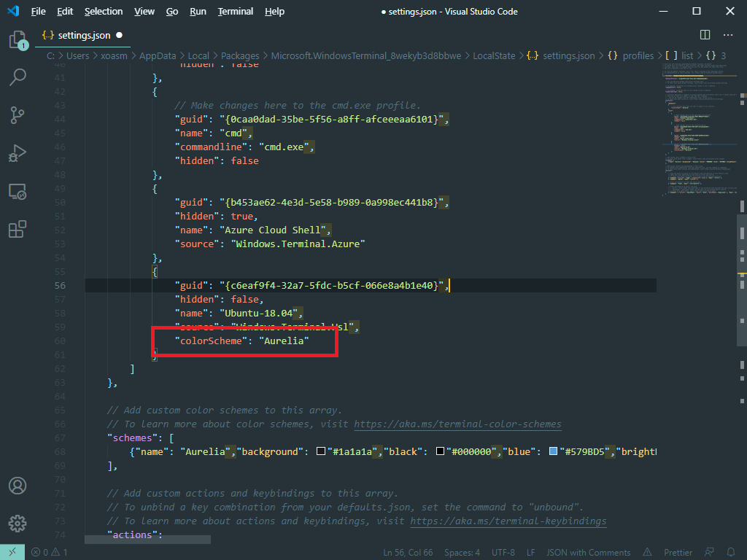Open the Extensions view
This screenshot has height=560, width=747.
[18, 229]
